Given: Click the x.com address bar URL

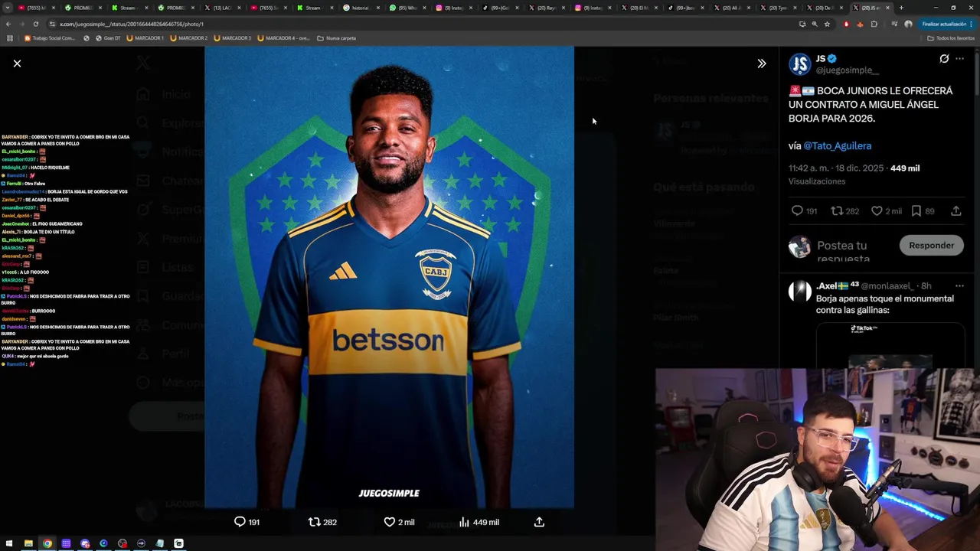Looking at the screenshot, I should [x=132, y=24].
